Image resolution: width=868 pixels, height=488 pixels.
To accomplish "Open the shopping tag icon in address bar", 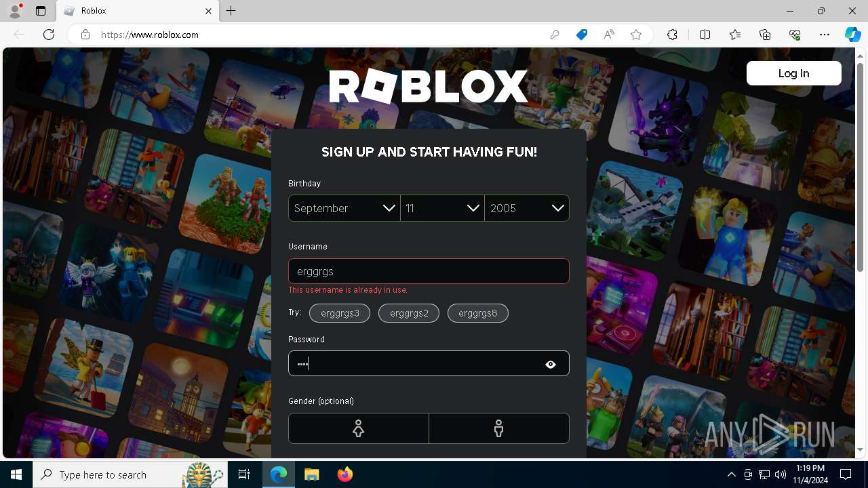I will click(x=582, y=35).
